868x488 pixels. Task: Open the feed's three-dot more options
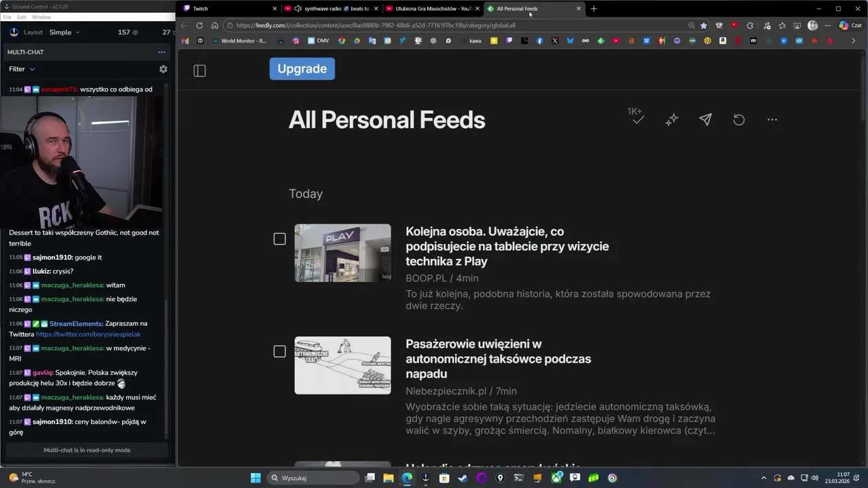[772, 120]
